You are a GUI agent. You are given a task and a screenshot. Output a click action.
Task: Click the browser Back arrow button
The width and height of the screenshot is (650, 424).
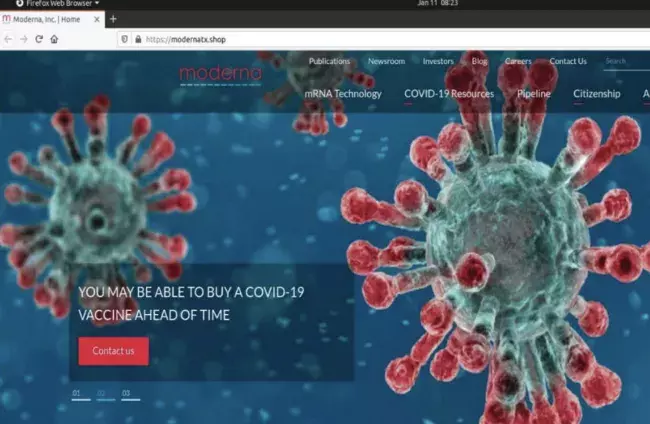coord(8,39)
